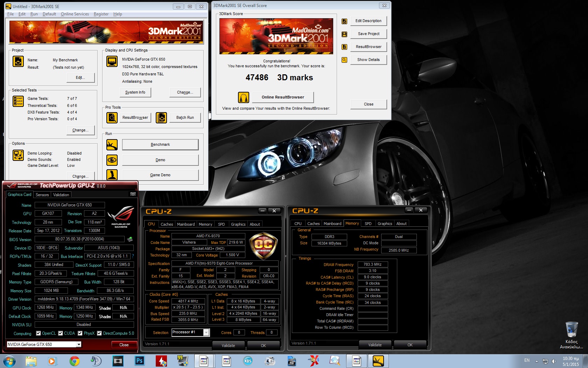Click the taskbar clock showing 10:30

(571, 361)
